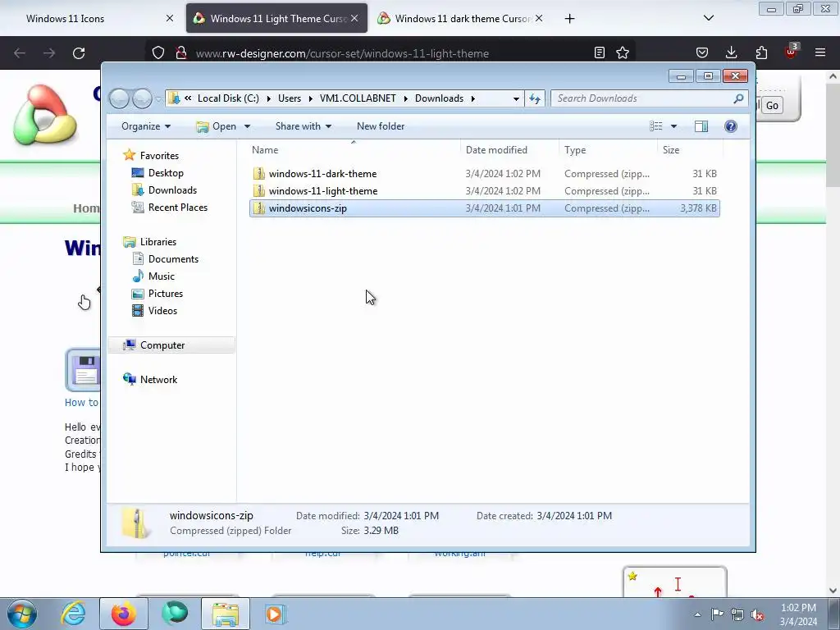
Task: Select Windows 11 Light Theme Cursors tab
Action: click(x=277, y=19)
